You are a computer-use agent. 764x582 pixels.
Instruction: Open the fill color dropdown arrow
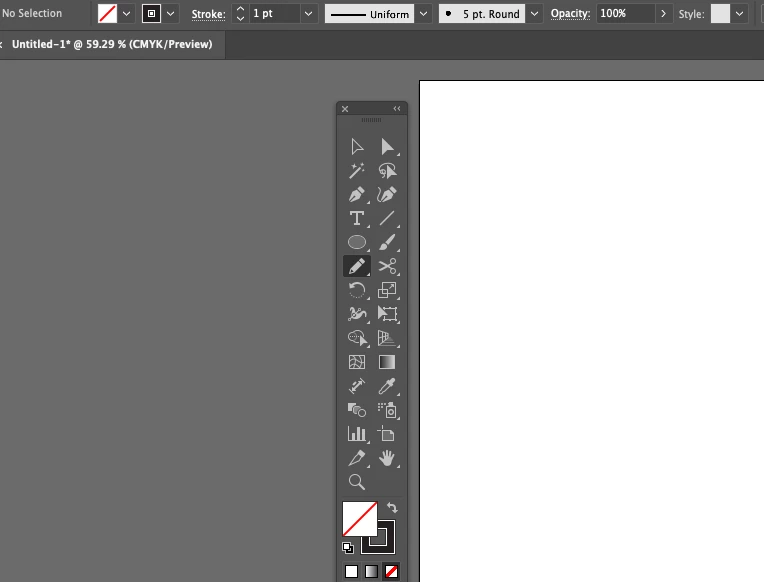(126, 14)
